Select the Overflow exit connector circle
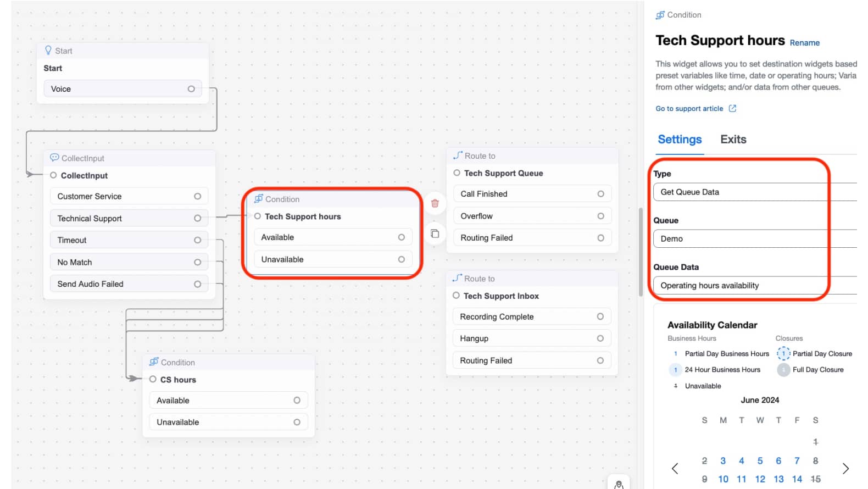The height and width of the screenshot is (489, 868). pyautogui.click(x=600, y=216)
